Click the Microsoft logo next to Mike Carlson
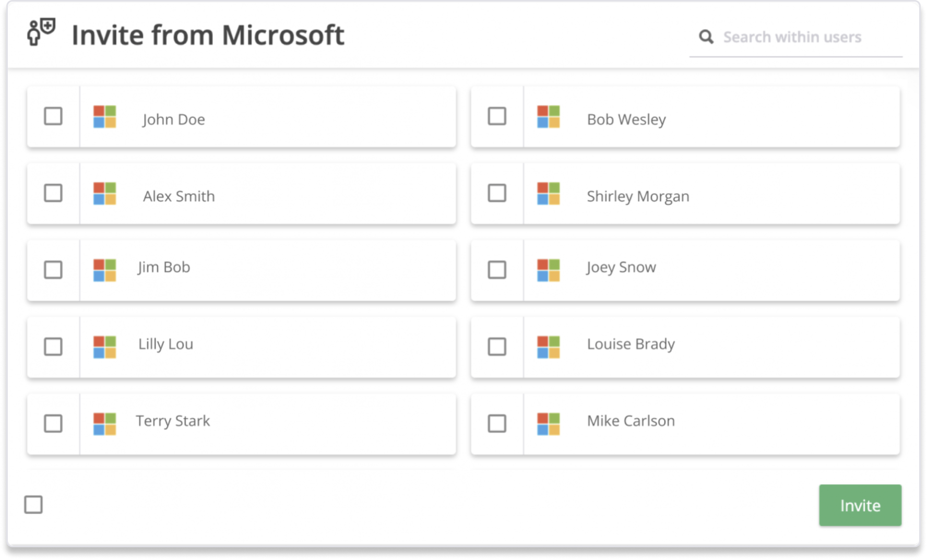The height and width of the screenshot is (560, 927). coord(548,424)
